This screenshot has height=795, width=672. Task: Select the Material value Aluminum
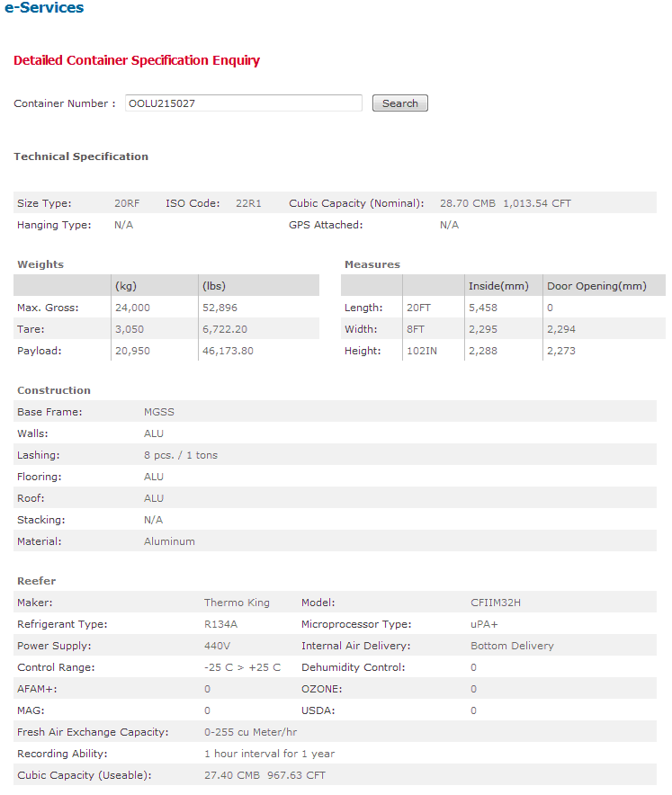[169, 541]
